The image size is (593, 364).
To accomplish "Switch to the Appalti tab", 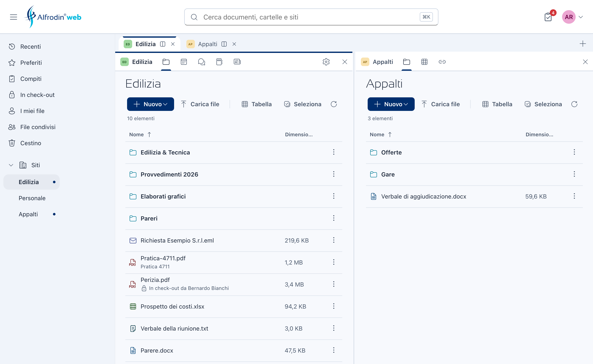I will tap(207, 44).
